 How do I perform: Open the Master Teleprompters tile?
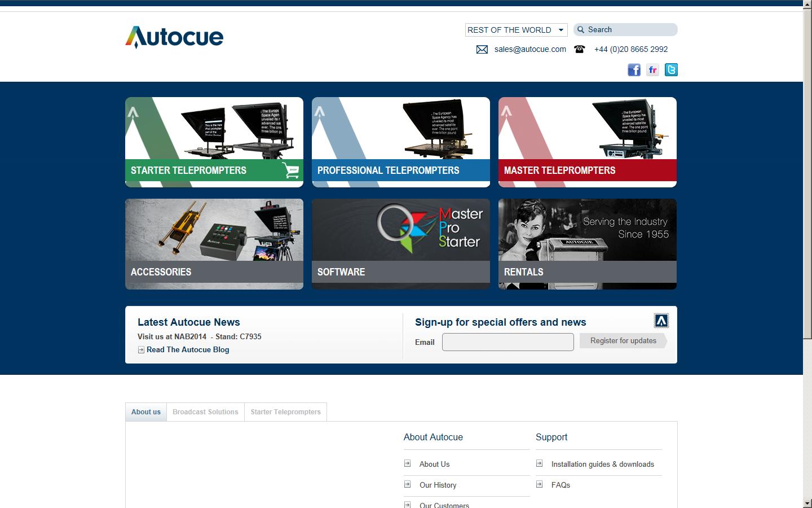[x=587, y=142]
